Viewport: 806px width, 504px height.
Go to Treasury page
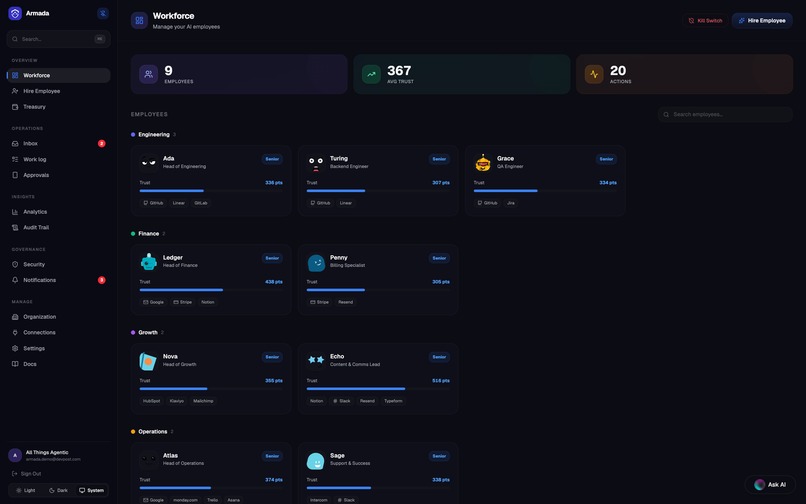point(59,107)
